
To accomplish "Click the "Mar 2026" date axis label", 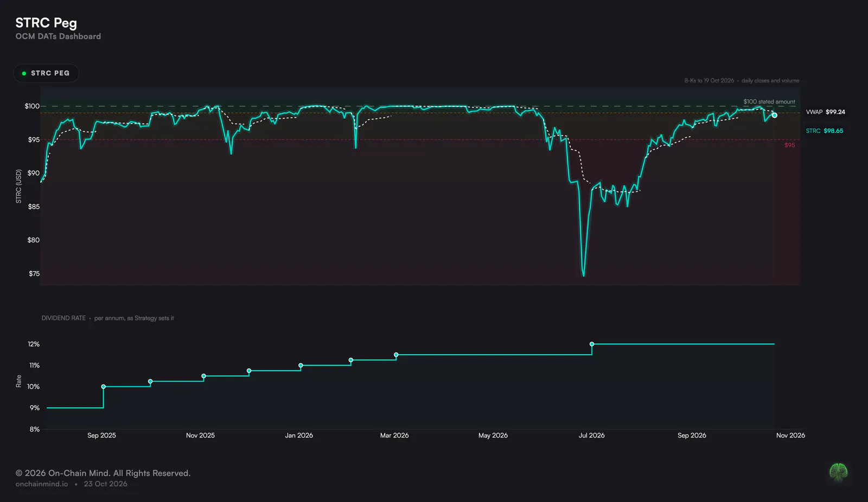I will (394, 435).
